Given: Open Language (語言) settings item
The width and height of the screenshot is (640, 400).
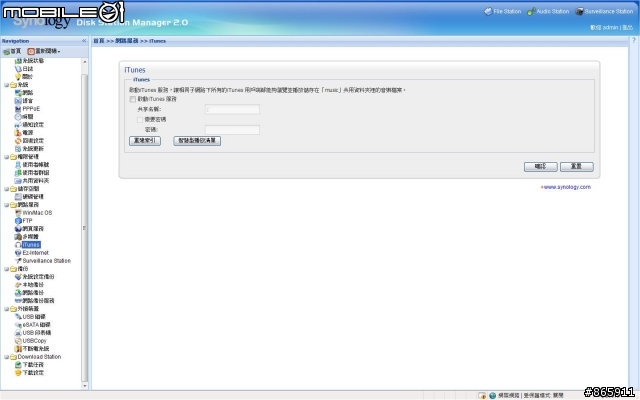Looking at the screenshot, I should pos(24,100).
